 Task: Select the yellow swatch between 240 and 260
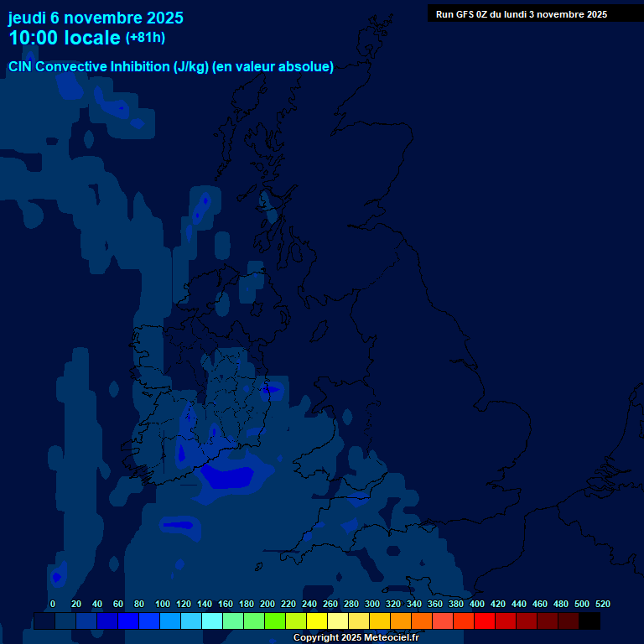(x=317, y=621)
